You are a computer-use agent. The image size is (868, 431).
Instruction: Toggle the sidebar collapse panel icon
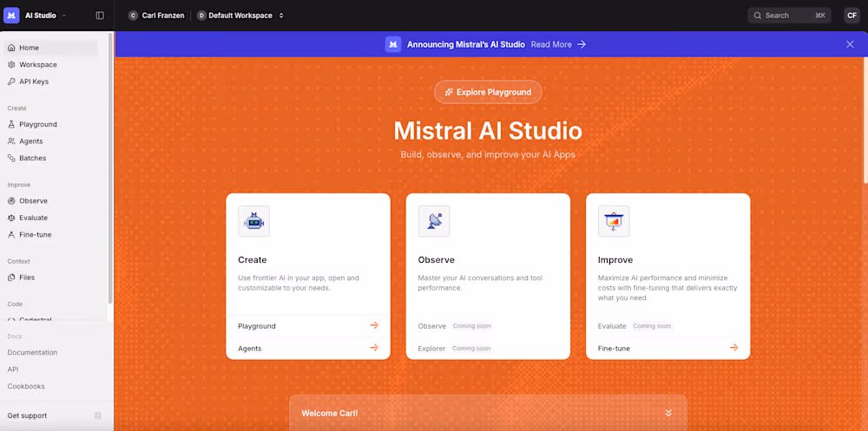pyautogui.click(x=100, y=15)
